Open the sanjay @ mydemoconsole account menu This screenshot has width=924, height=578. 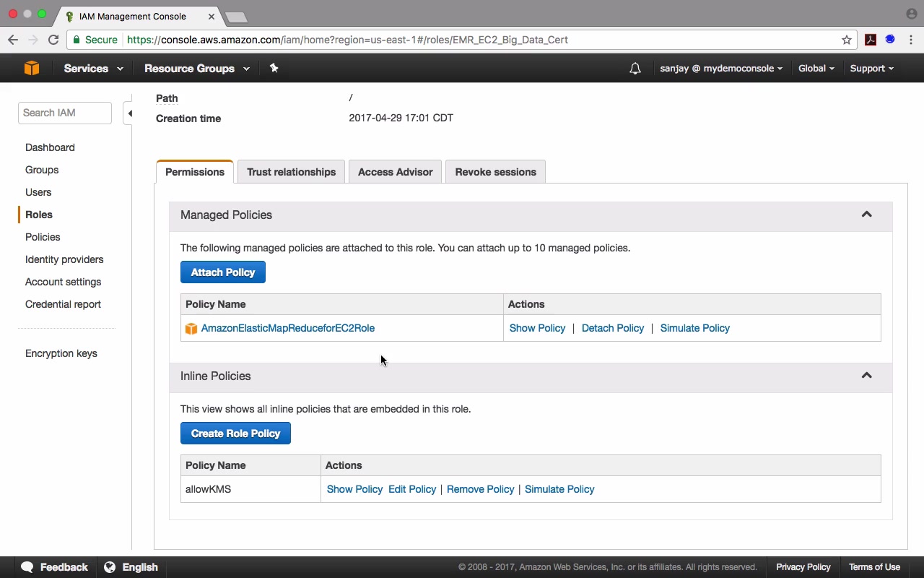pyautogui.click(x=721, y=69)
